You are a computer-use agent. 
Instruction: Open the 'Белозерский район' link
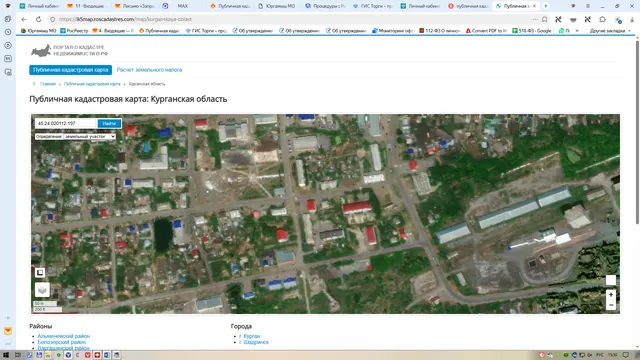pyautogui.click(x=62, y=342)
